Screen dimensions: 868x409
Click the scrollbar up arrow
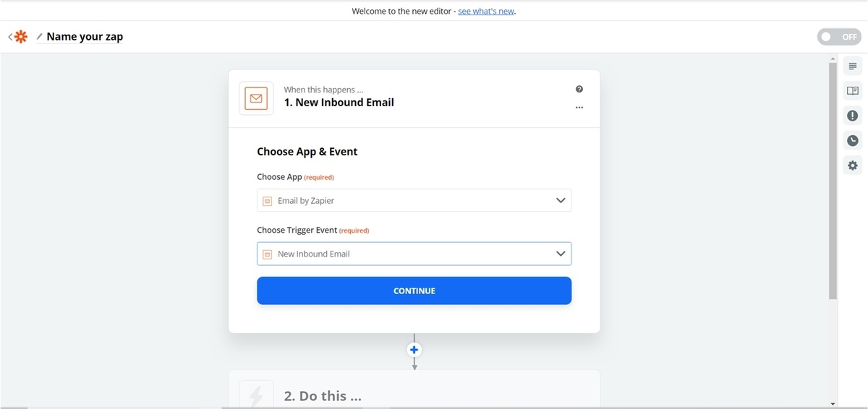coord(833,57)
